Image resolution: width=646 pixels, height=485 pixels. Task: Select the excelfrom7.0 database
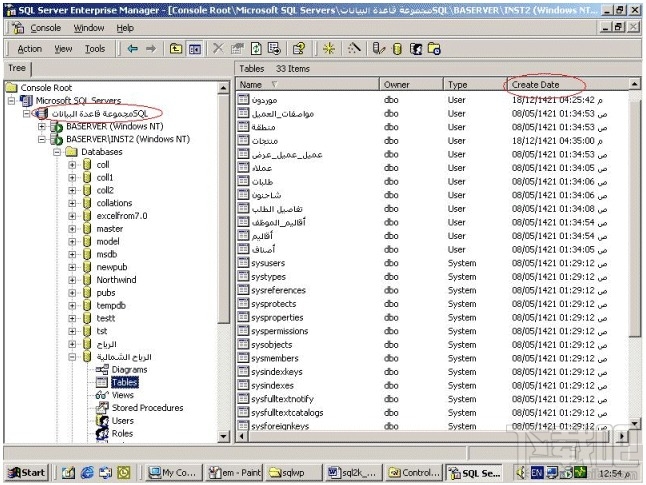pyautogui.click(x=122, y=216)
